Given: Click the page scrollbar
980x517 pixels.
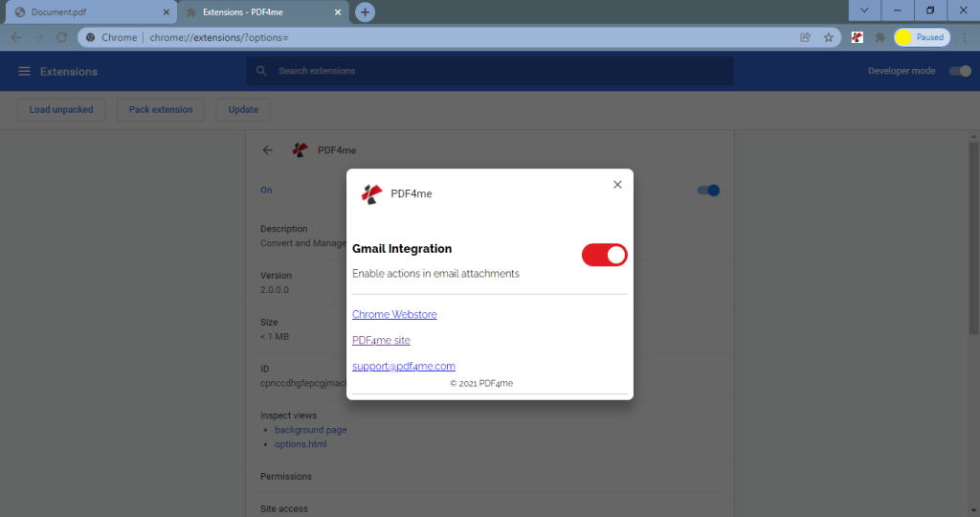Looking at the screenshot, I should pyautogui.click(x=973, y=237).
